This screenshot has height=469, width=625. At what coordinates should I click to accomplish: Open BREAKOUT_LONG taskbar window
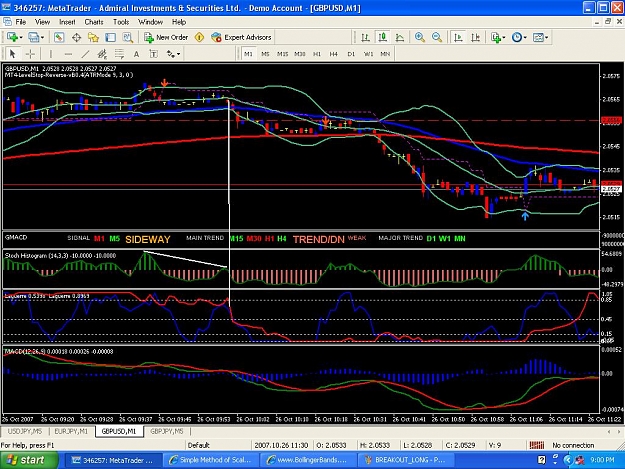(405, 460)
